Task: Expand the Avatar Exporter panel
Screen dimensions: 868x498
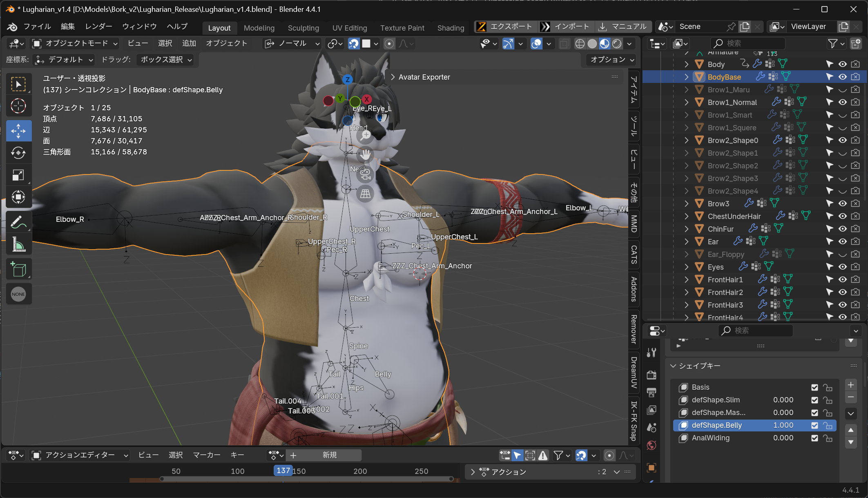Action: pos(420,77)
